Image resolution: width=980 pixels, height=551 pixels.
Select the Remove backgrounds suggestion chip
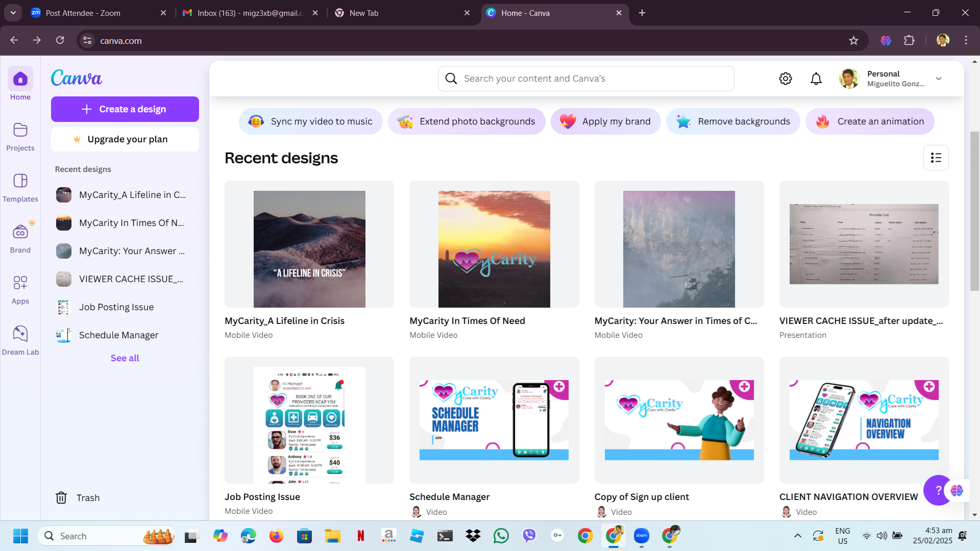733,121
